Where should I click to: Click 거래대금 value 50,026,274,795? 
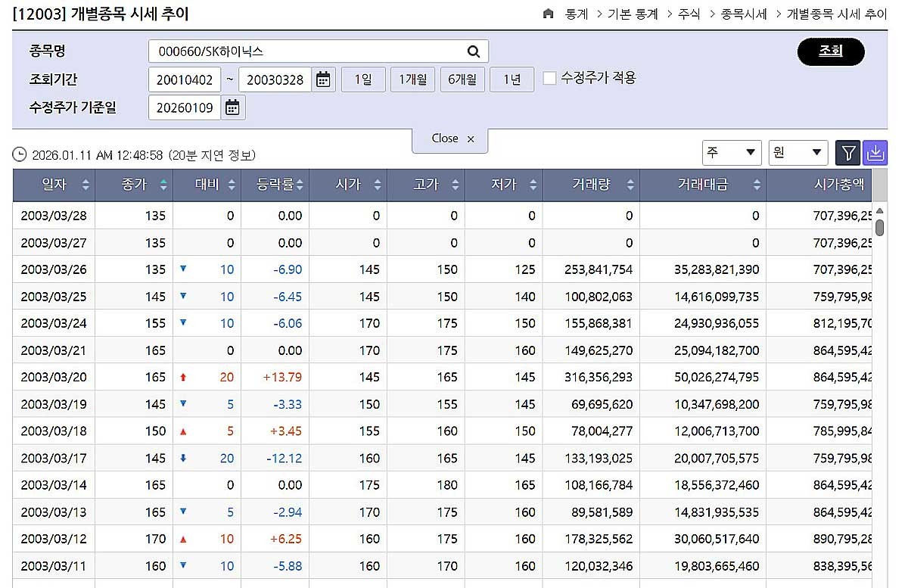pos(717,377)
